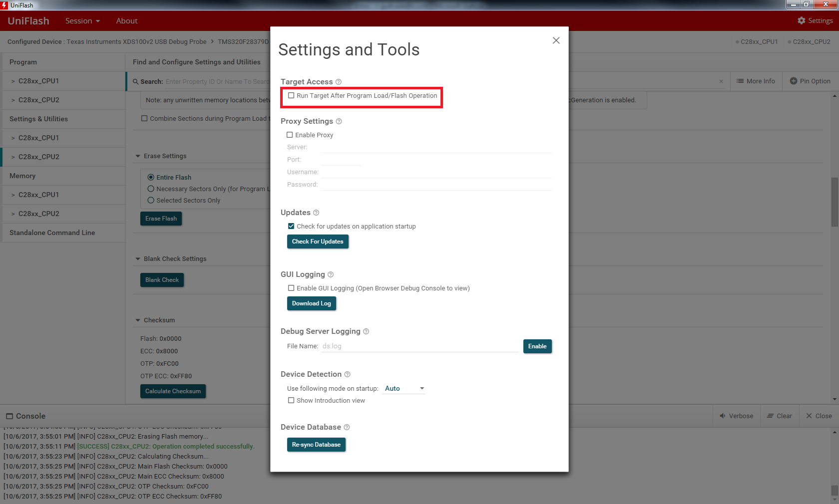Choose Selected Sectors Only radio button
Image resolution: width=839 pixels, height=504 pixels.
[151, 200]
